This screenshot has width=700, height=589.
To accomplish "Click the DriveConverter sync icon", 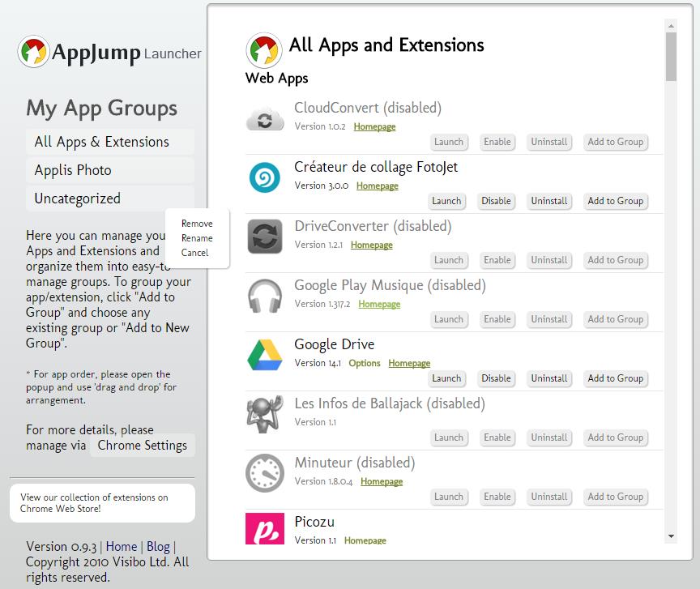I will click(x=265, y=237).
